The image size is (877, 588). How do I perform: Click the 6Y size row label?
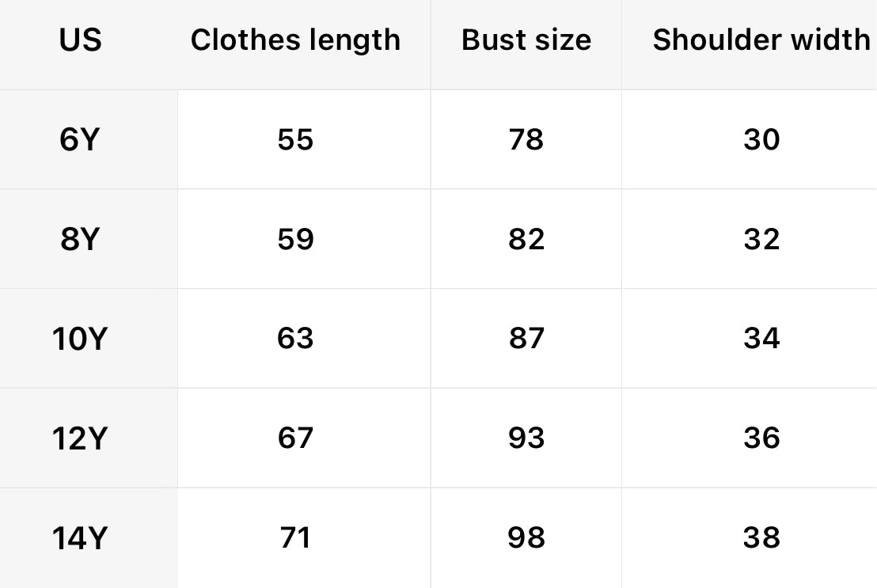[79, 139]
